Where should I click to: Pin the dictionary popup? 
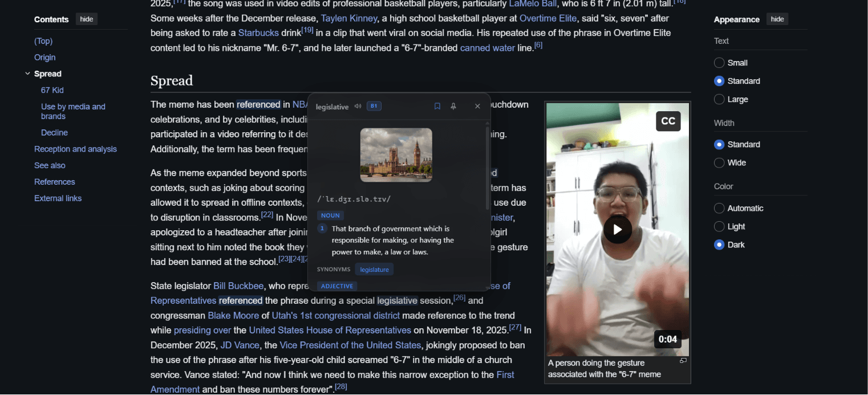click(x=453, y=106)
